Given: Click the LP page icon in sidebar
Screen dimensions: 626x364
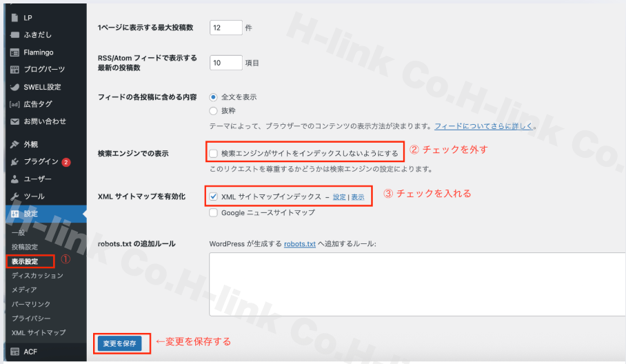Looking at the screenshot, I should [x=14, y=17].
